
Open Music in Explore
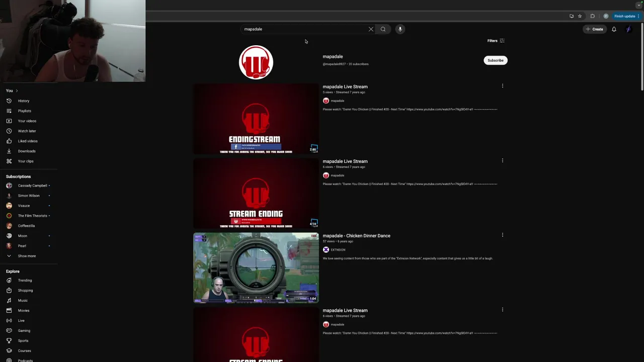(29, 301)
